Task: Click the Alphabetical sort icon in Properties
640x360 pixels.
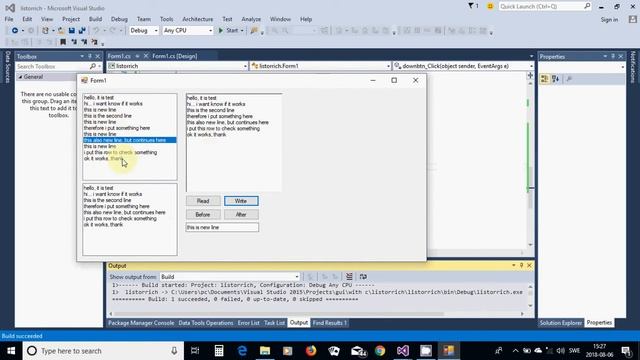Action: pyautogui.click(x=556, y=79)
